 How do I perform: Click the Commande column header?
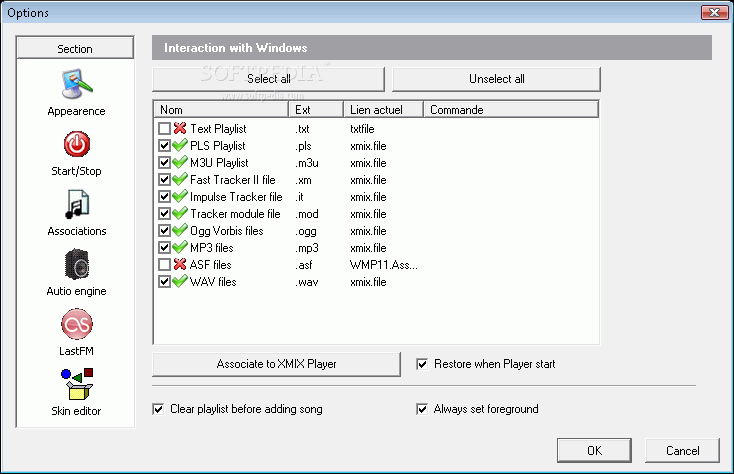[511, 109]
